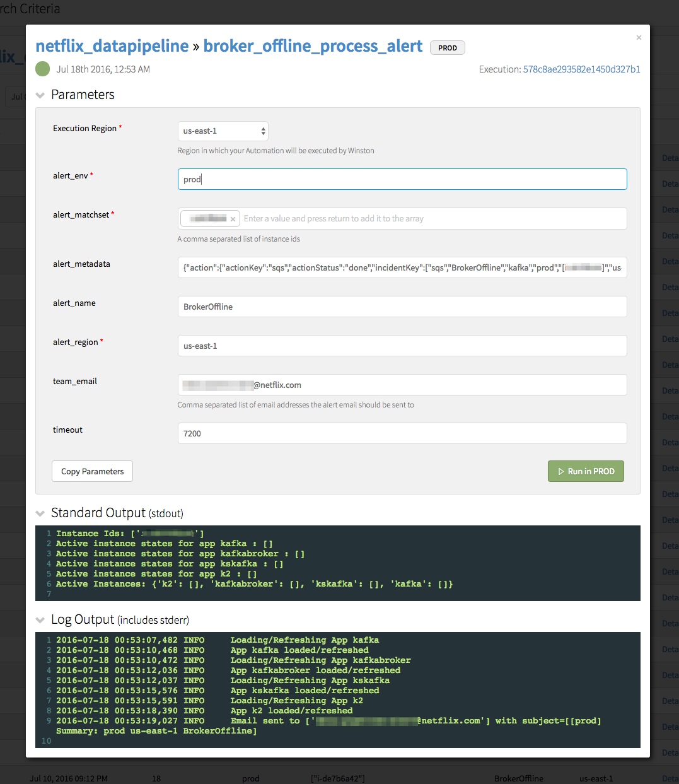Open the netflix_datapipeline pack link
The image size is (679, 784).
click(x=112, y=46)
